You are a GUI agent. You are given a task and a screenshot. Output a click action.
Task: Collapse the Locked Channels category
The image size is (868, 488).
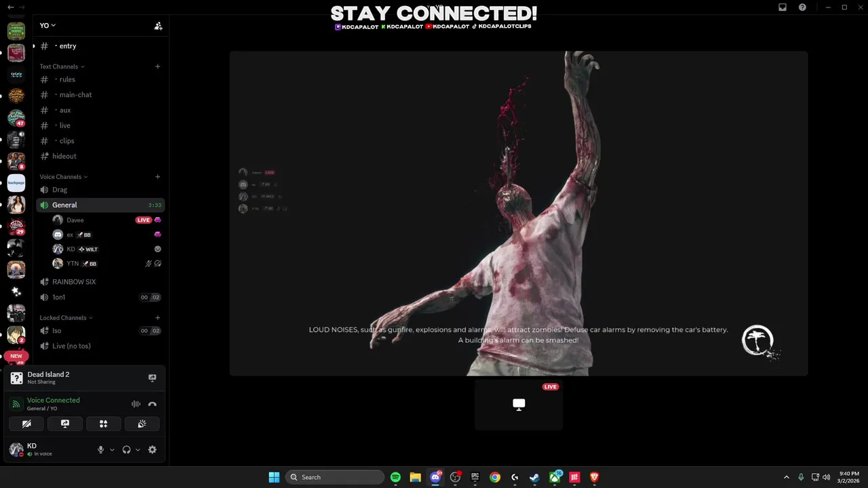coord(66,318)
